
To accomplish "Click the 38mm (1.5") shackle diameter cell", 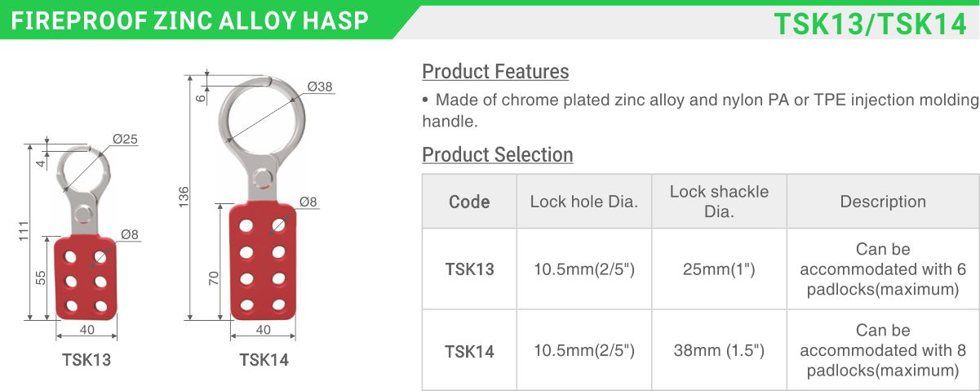I will point(719,351).
